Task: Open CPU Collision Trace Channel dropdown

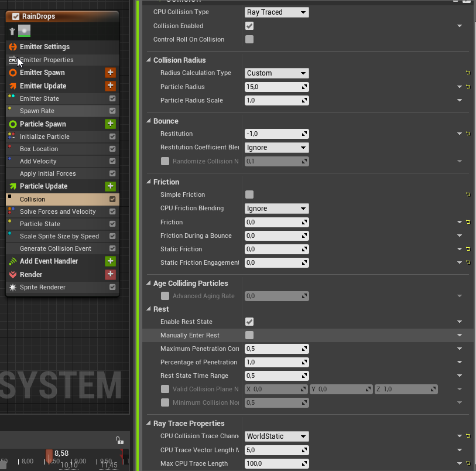Action: pos(276,436)
